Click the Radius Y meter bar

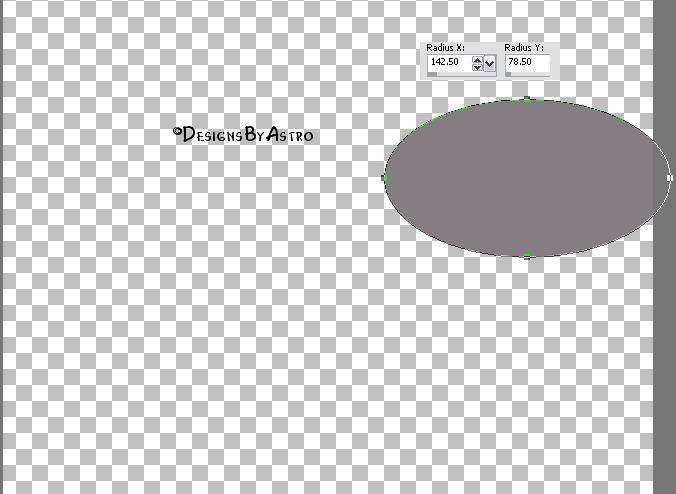pos(528,74)
